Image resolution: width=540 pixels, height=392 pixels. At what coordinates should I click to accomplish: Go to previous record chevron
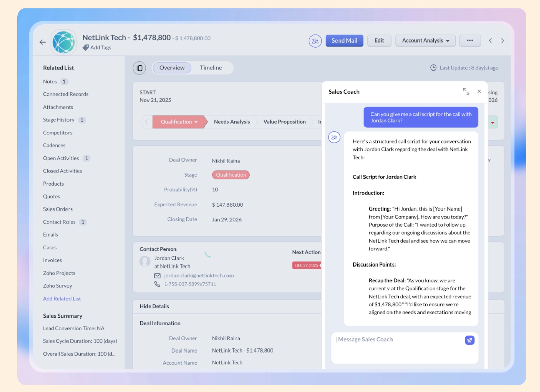click(490, 41)
